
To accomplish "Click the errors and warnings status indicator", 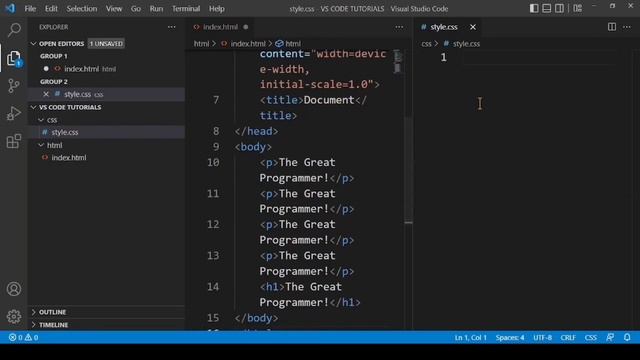I will [23, 338].
